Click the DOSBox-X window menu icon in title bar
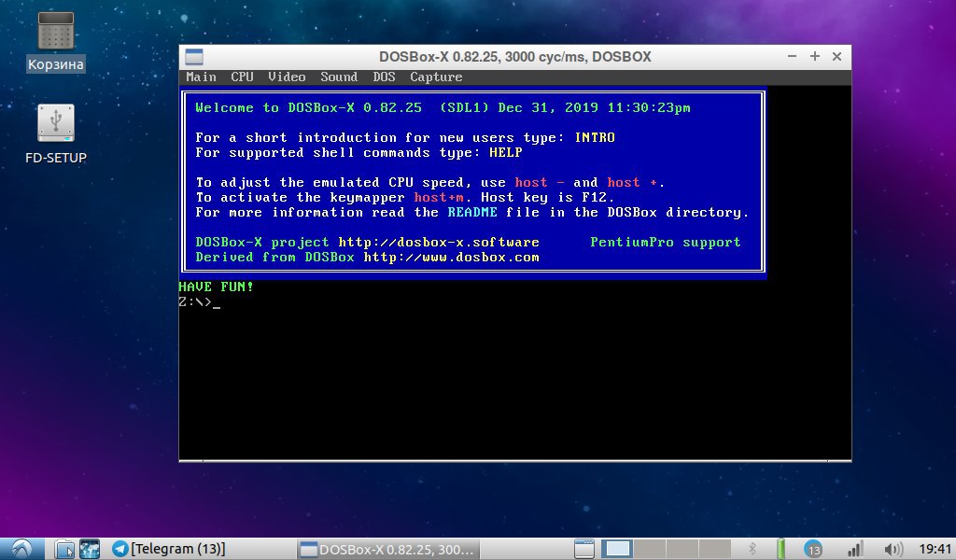 click(194, 57)
